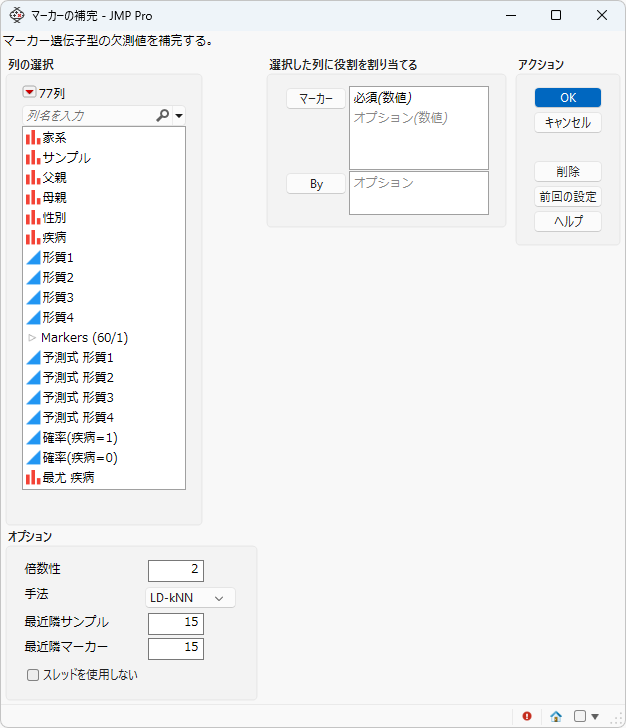Assign columns with the マーカー button
Viewport: 626px width, 728px height.
point(316,98)
